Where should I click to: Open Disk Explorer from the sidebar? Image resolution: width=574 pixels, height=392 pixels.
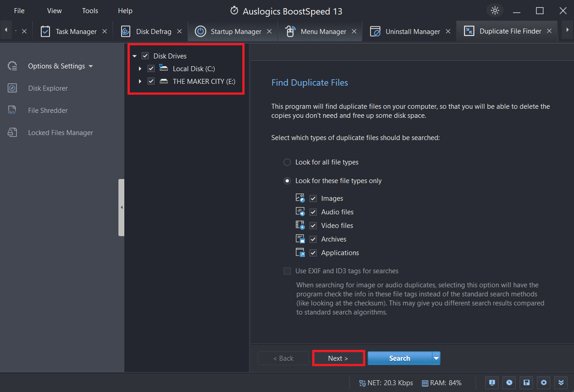pyautogui.click(x=48, y=88)
